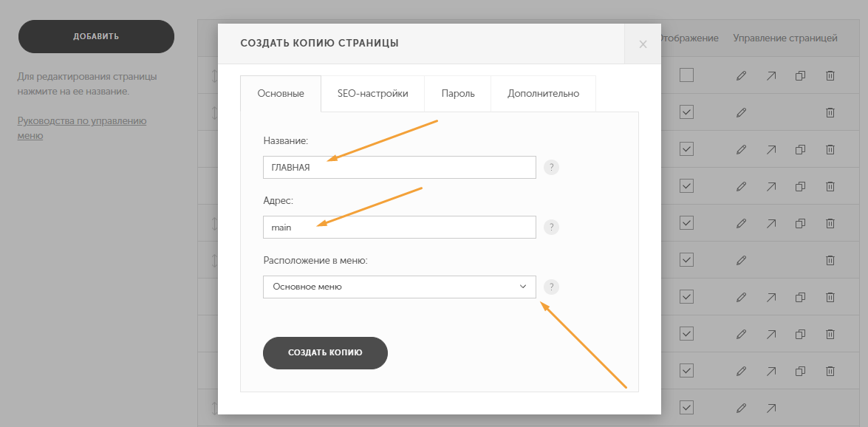Click arrow open-page icon in first table row

coord(770,75)
